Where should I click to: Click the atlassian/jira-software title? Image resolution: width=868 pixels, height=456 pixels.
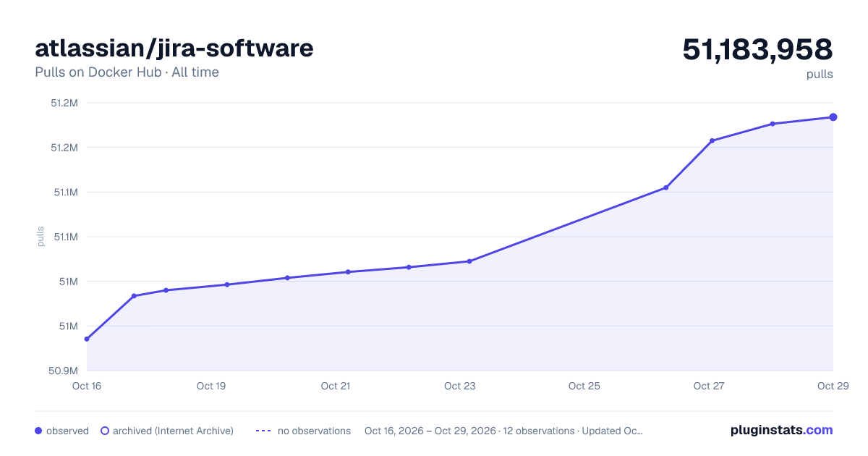(x=174, y=48)
